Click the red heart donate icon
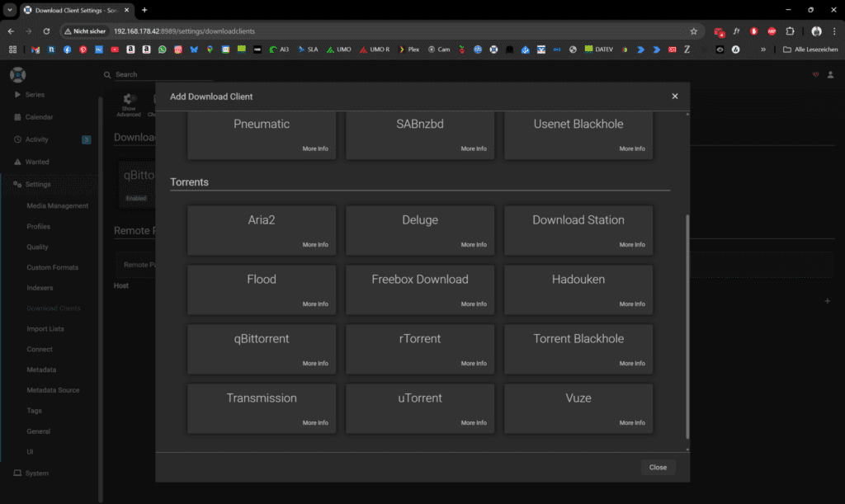The width and height of the screenshot is (845, 504). coord(815,75)
